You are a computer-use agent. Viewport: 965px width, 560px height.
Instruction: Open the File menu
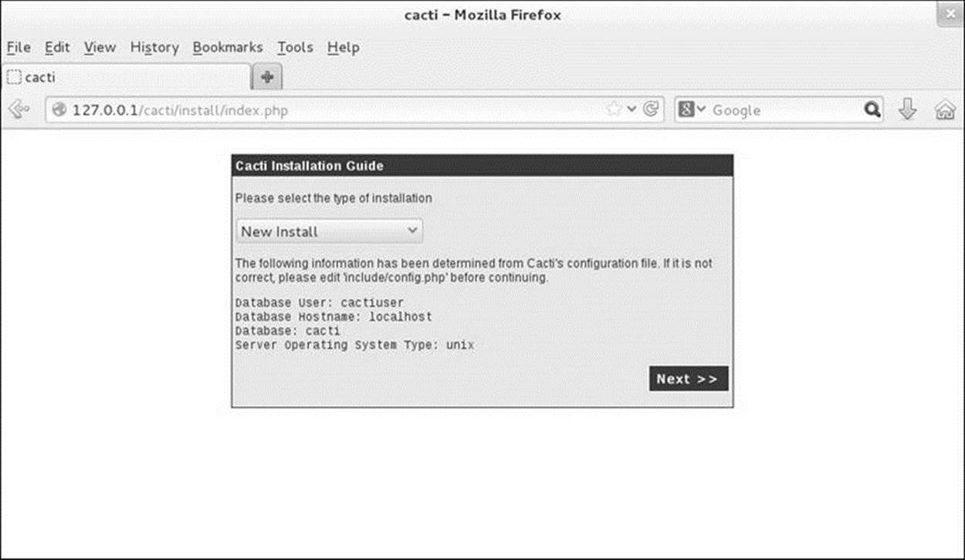19,47
